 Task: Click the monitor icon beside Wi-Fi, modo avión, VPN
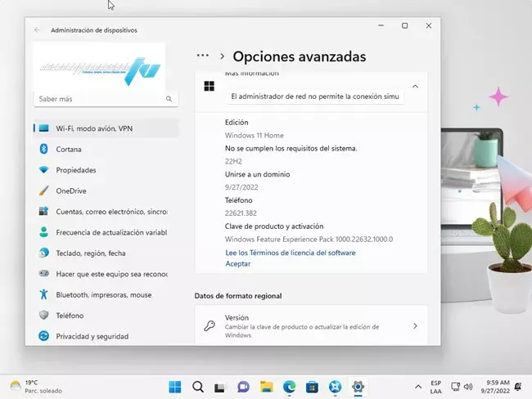[x=43, y=128]
